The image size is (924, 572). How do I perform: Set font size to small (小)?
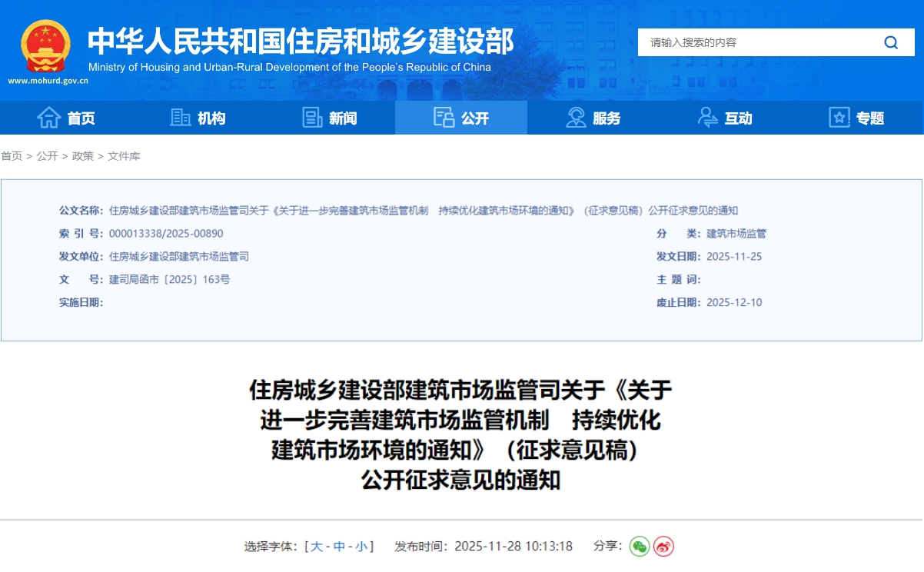[361, 547]
